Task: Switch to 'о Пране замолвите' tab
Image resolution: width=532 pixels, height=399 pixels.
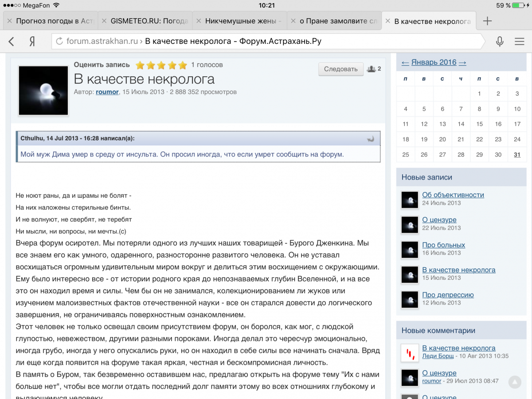Action: (334, 21)
